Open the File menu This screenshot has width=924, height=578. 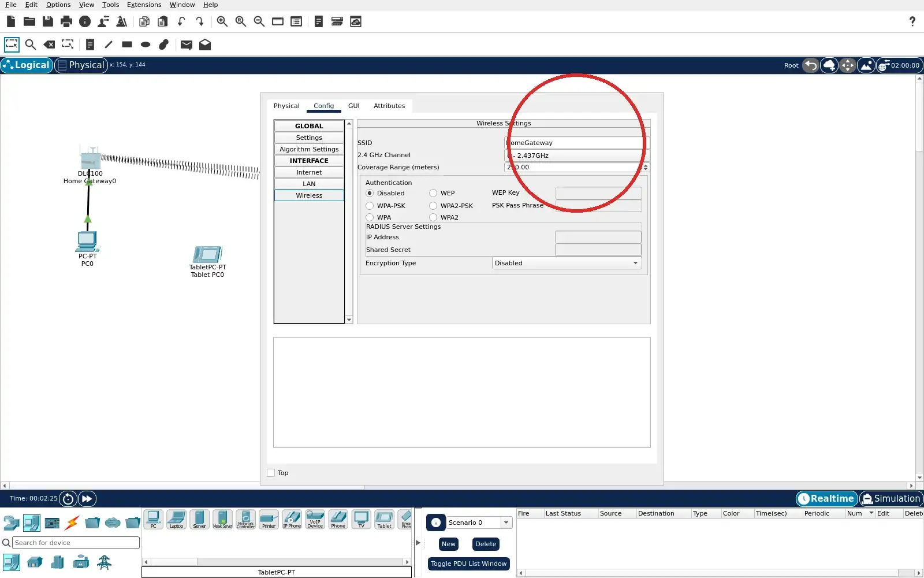11,5
